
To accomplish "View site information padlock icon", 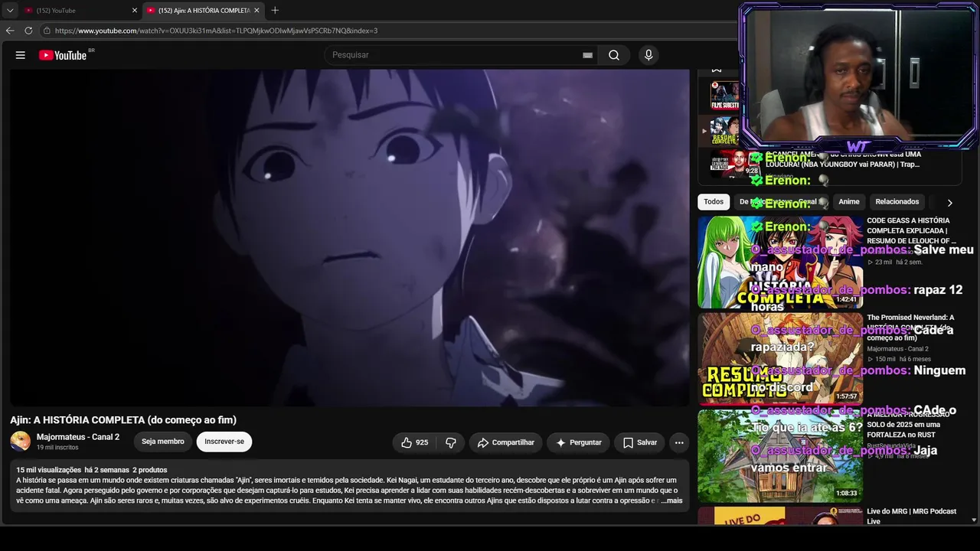I will 47,31.
